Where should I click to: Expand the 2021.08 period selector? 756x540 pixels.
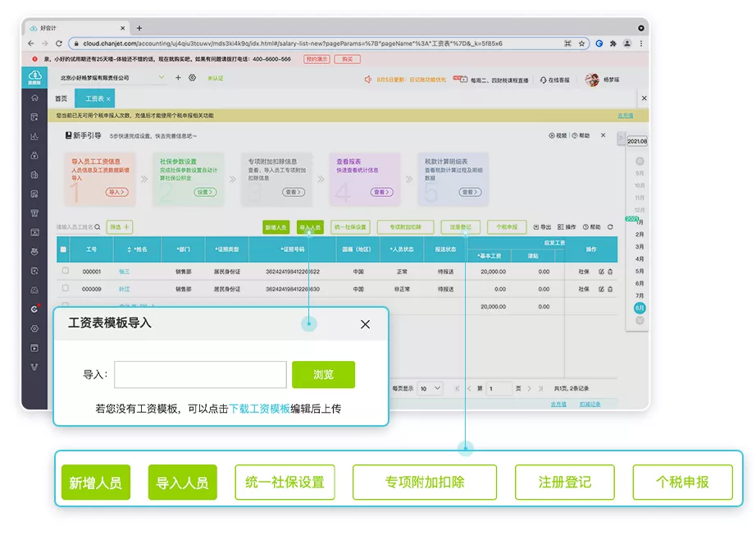point(637,141)
